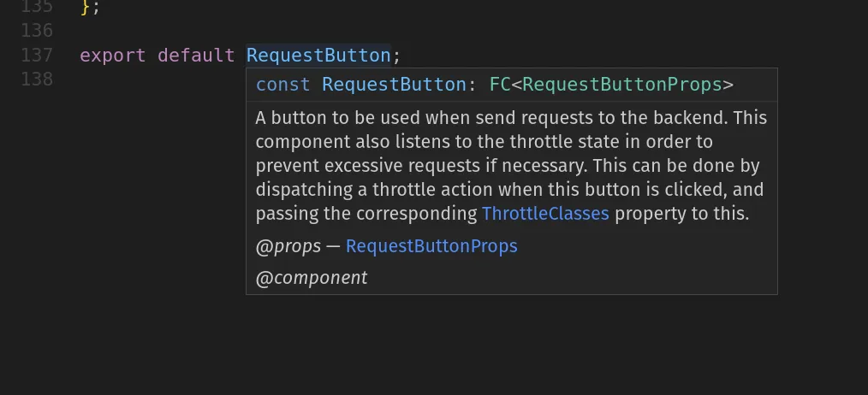This screenshot has height=395, width=868.
Task: Click the closing brace on line 135
Action: coord(84,7)
